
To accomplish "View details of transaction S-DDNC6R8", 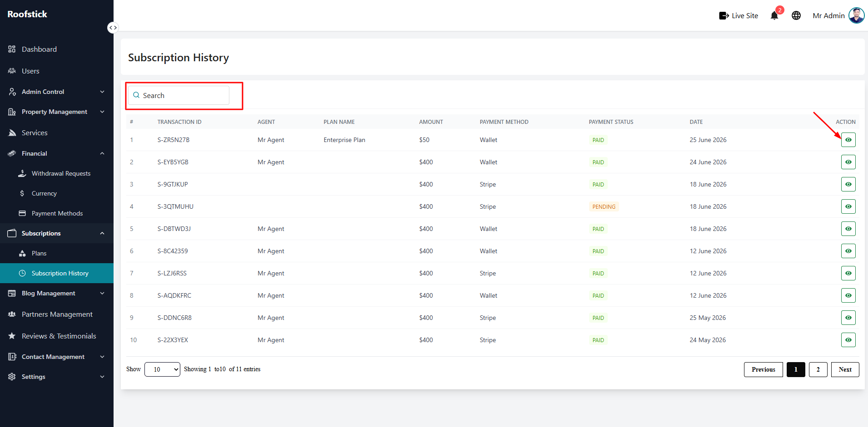I will click(x=848, y=318).
